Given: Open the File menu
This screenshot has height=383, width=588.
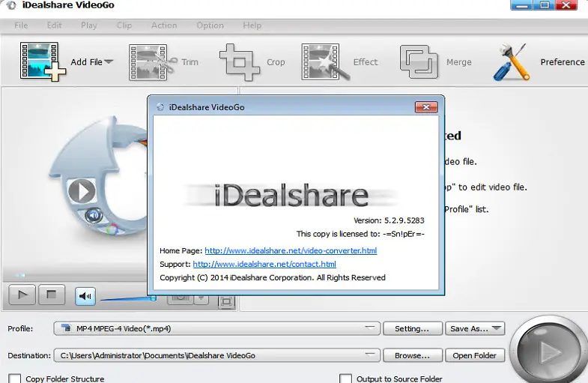Looking at the screenshot, I should (x=21, y=25).
